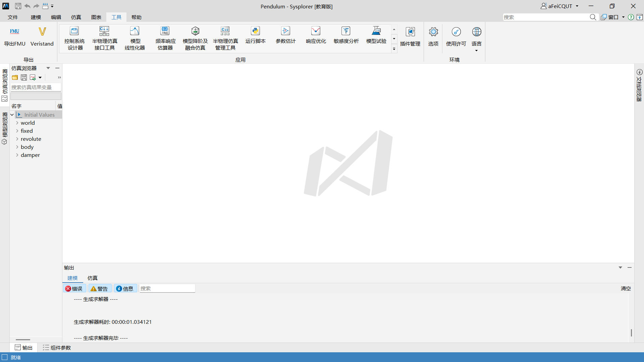Open the 仿真浏览器 panel options dropdown
Image resolution: width=644 pixels, height=362 pixels.
[48, 68]
